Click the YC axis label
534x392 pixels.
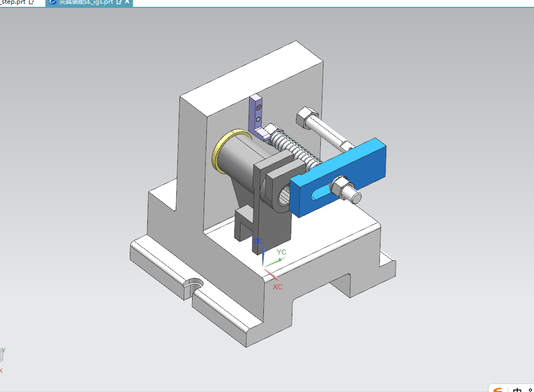(x=281, y=252)
